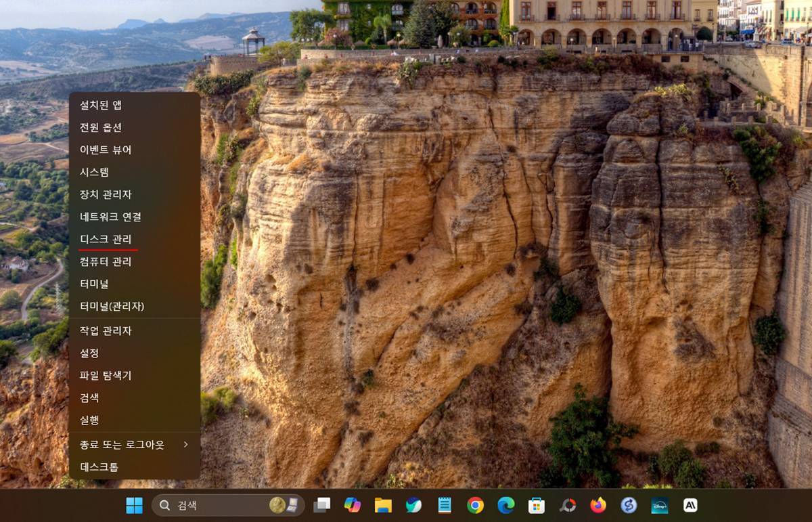Click the search highlight image in the search box
Image resolution: width=812 pixels, height=522 pixels.
(x=284, y=505)
